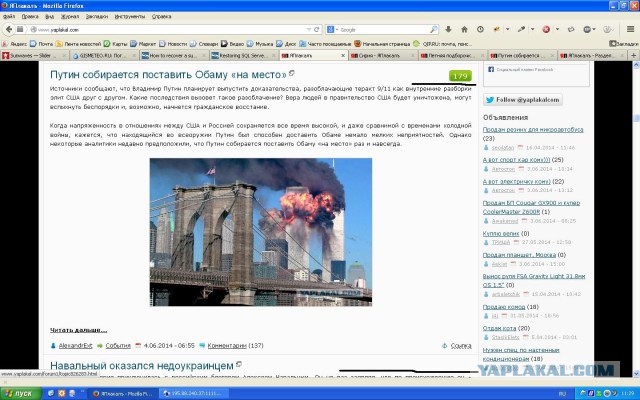Open the Навальный оказался недоукраинцем headline
This screenshot has height=400, width=640.
pyautogui.click(x=142, y=365)
